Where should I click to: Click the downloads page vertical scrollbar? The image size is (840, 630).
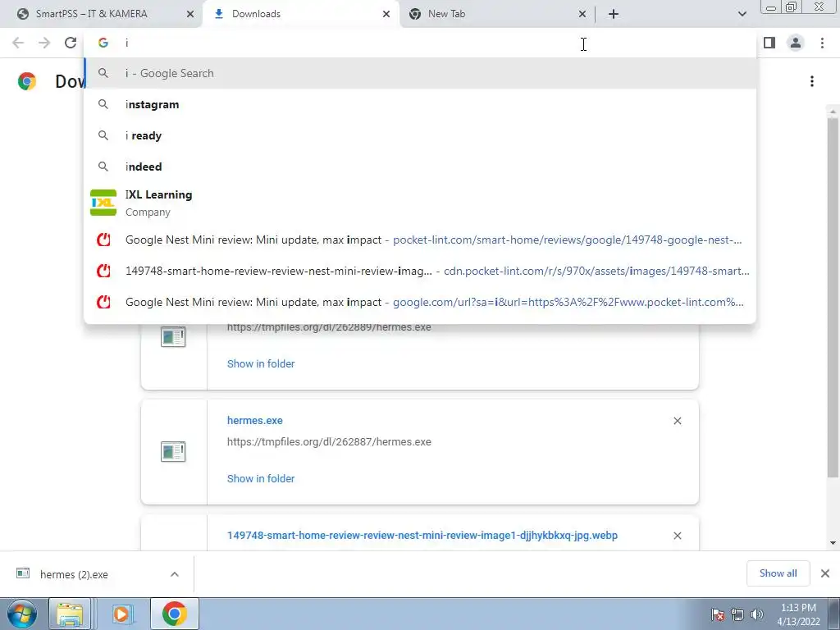833,297
